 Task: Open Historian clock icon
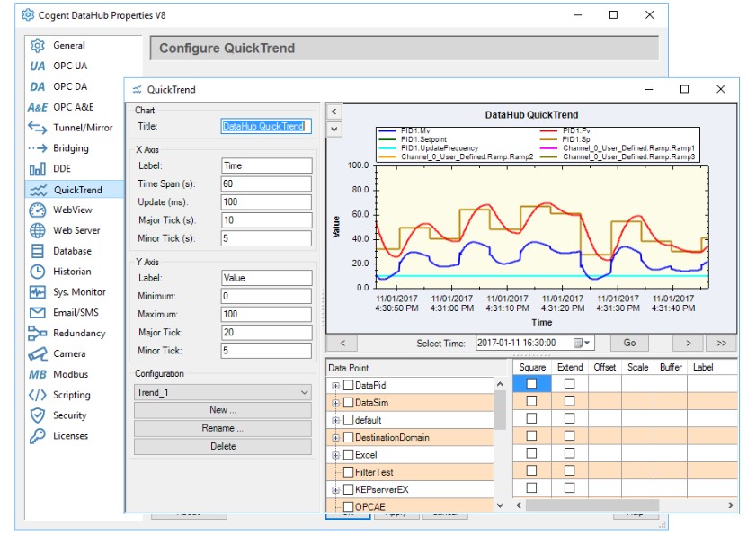(x=38, y=272)
